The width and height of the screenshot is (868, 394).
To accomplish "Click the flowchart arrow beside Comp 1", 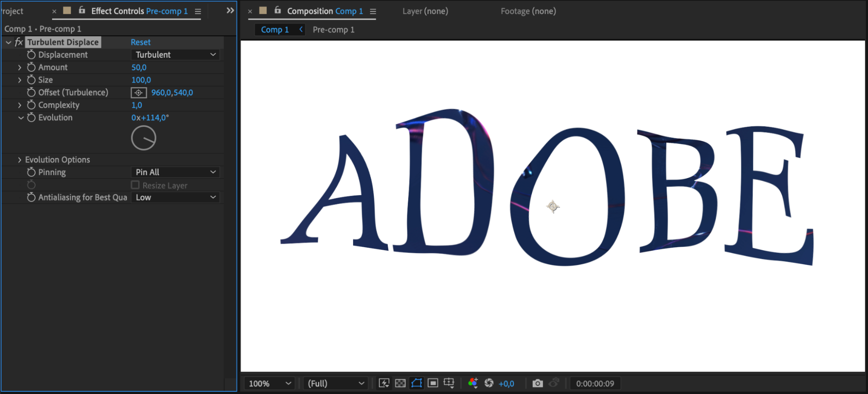I will tap(301, 30).
